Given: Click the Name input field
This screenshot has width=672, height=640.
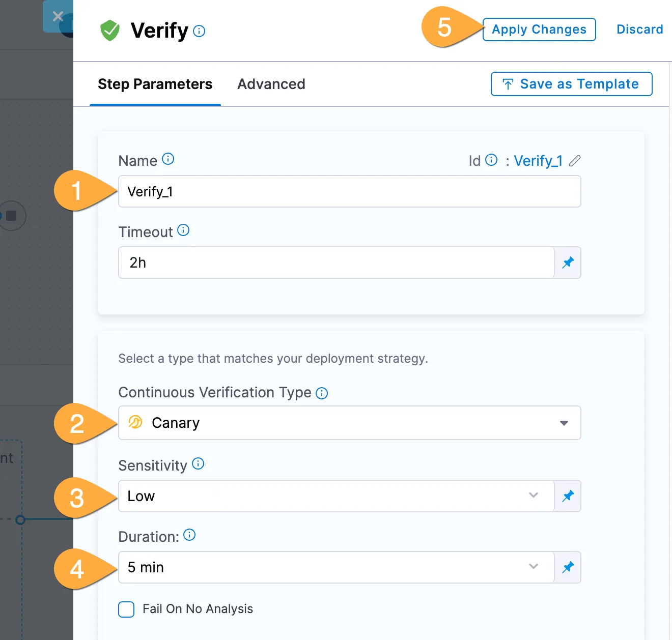Looking at the screenshot, I should 349,192.
